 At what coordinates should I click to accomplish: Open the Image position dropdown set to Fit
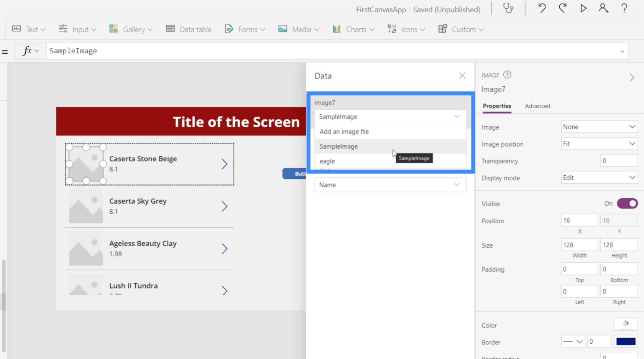(x=599, y=144)
